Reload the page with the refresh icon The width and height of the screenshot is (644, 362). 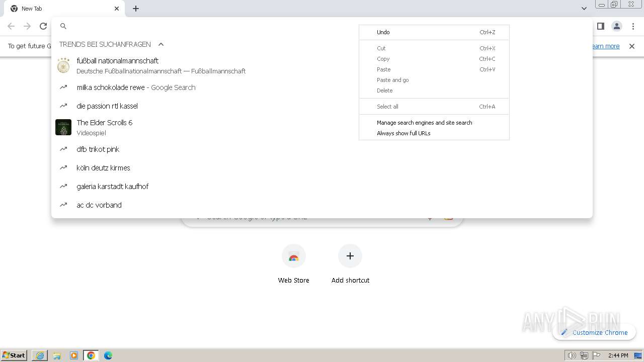tap(43, 26)
